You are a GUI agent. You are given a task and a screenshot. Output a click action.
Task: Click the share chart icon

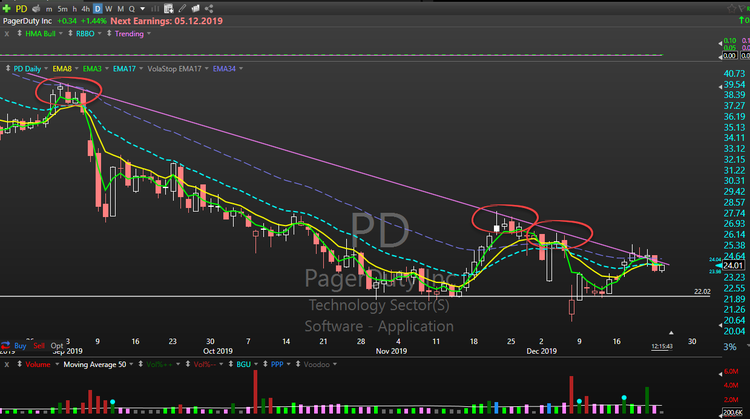coord(209,9)
